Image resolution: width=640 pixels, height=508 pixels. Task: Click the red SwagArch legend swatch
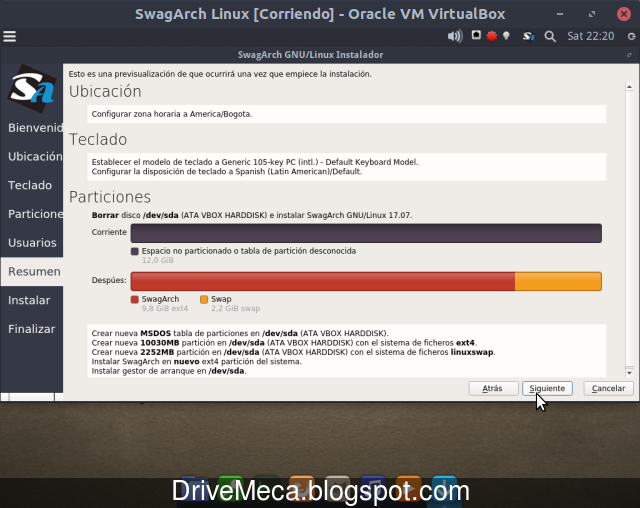[135, 299]
